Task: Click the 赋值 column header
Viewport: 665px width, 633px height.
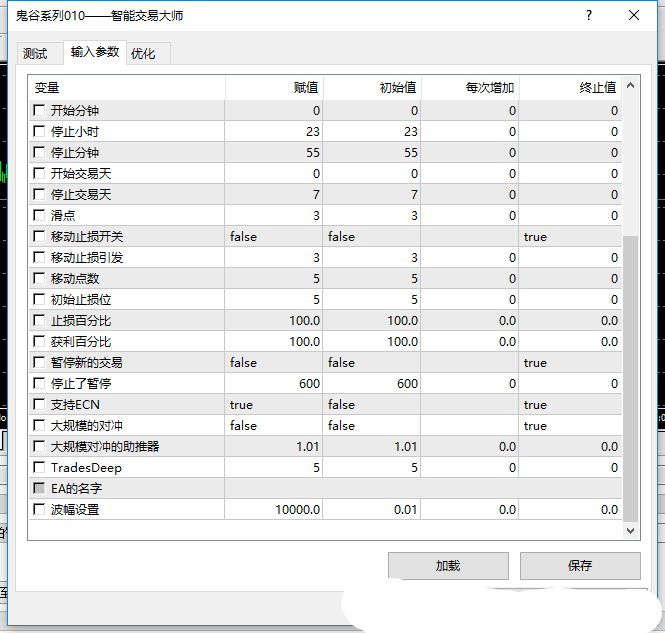Action: [274, 88]
